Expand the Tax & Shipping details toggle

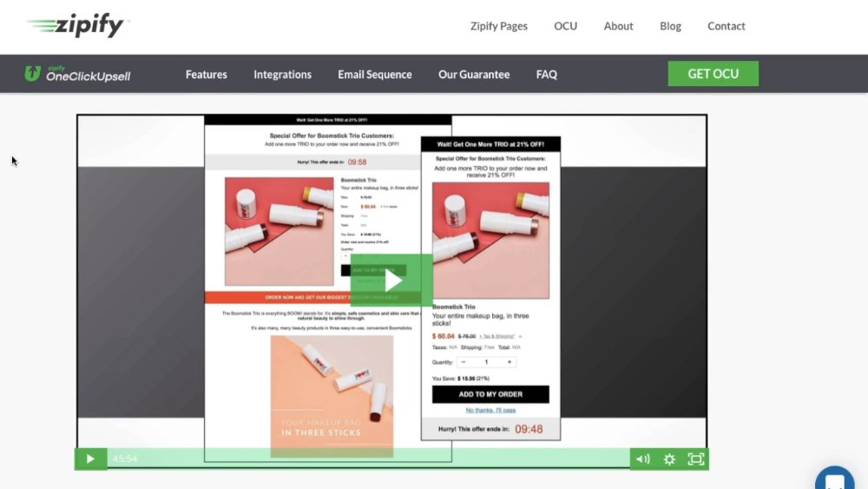[x=501, y=336]
